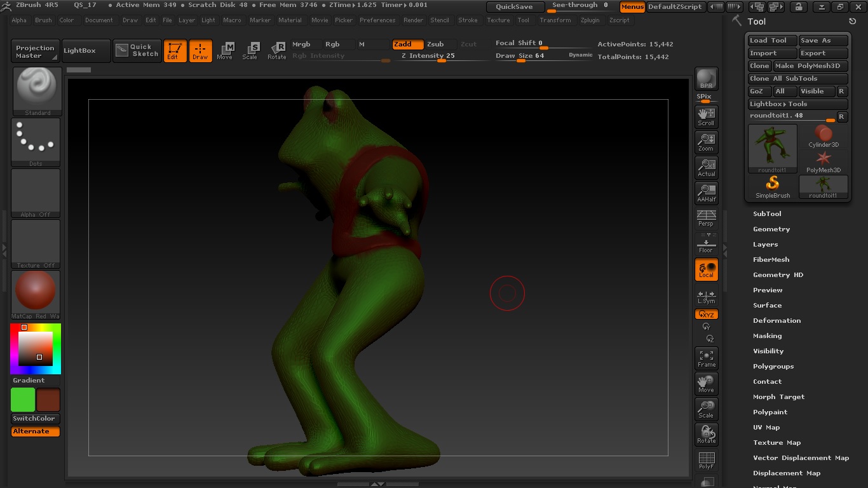Select the SimpleBrush tool
The width and height of the screenshot is (868, 488).
[773, 187]
